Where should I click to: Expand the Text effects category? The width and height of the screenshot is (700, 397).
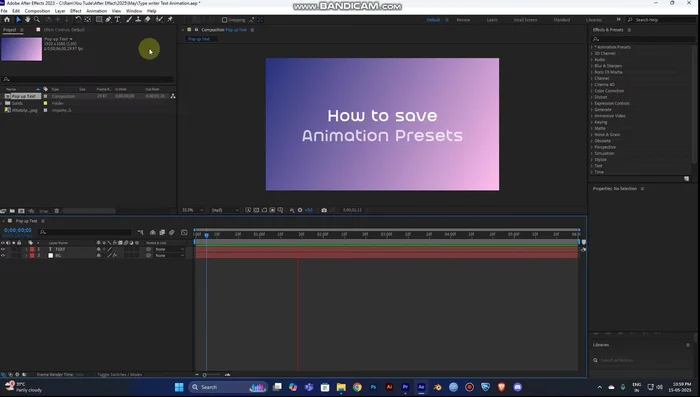[592, 166]
